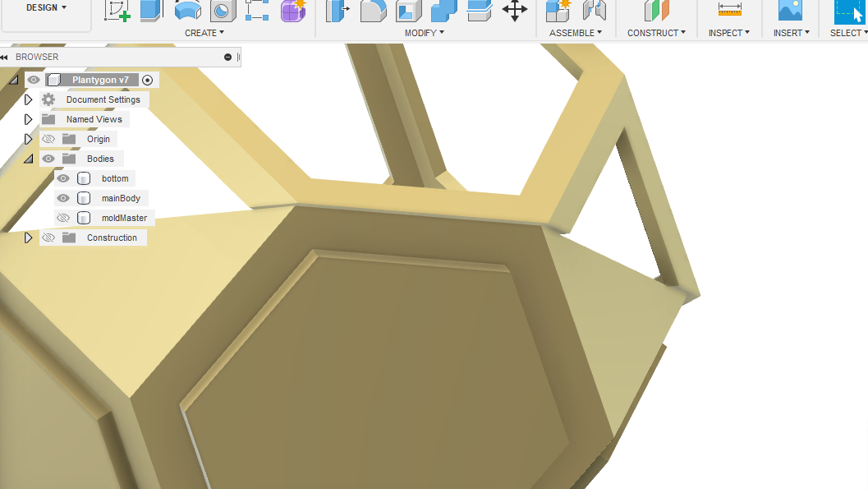Viewport: 868px width, 489px height.
Task: Open the Construct menu
Action: point(656,33)
